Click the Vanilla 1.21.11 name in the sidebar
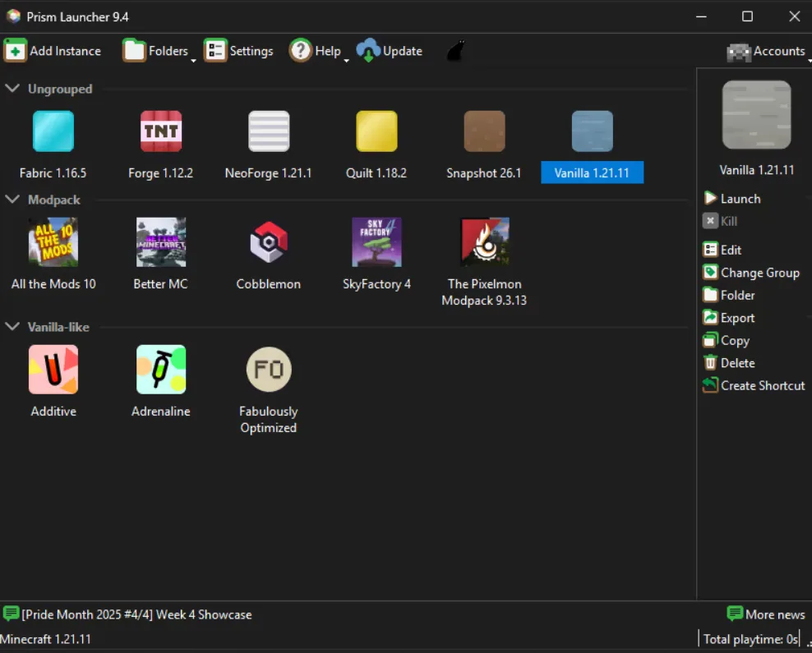 [757, 170]
